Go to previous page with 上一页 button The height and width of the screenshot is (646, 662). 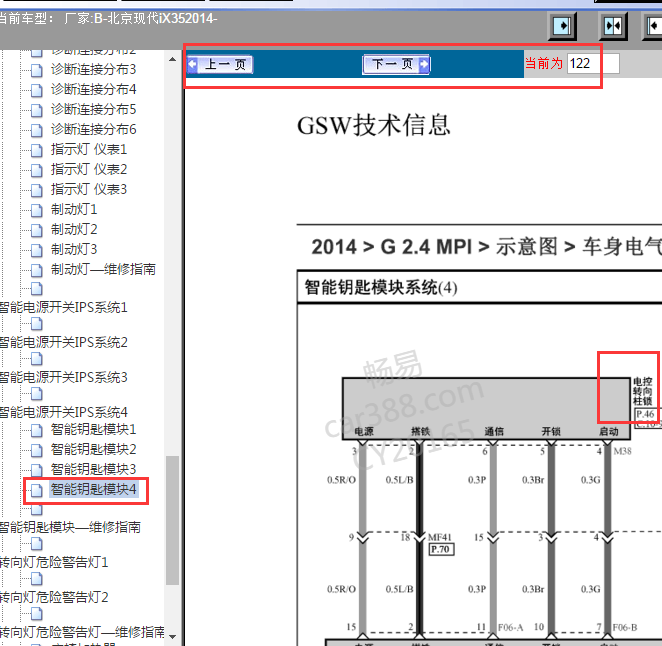(220, 65)
